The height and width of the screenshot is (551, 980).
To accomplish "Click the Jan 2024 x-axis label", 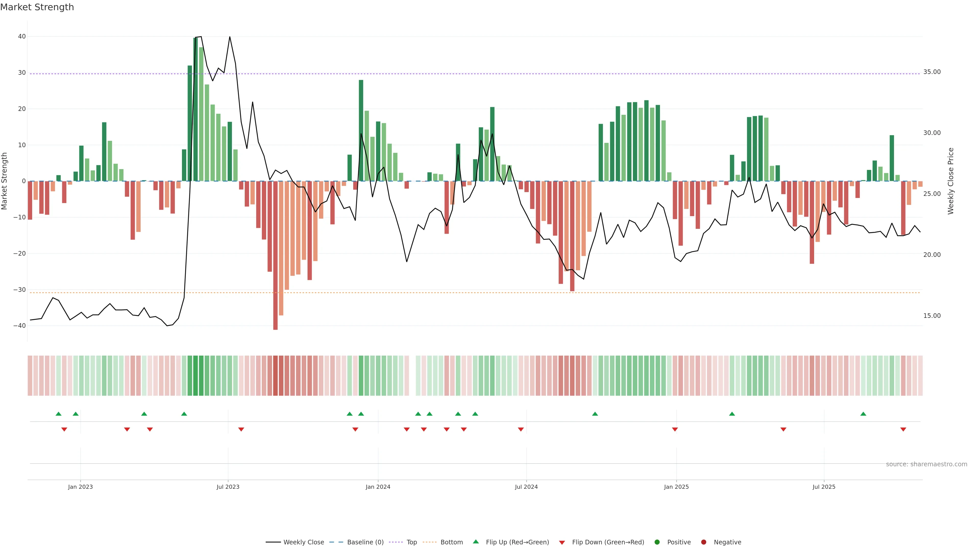I will tap(378, 487).
